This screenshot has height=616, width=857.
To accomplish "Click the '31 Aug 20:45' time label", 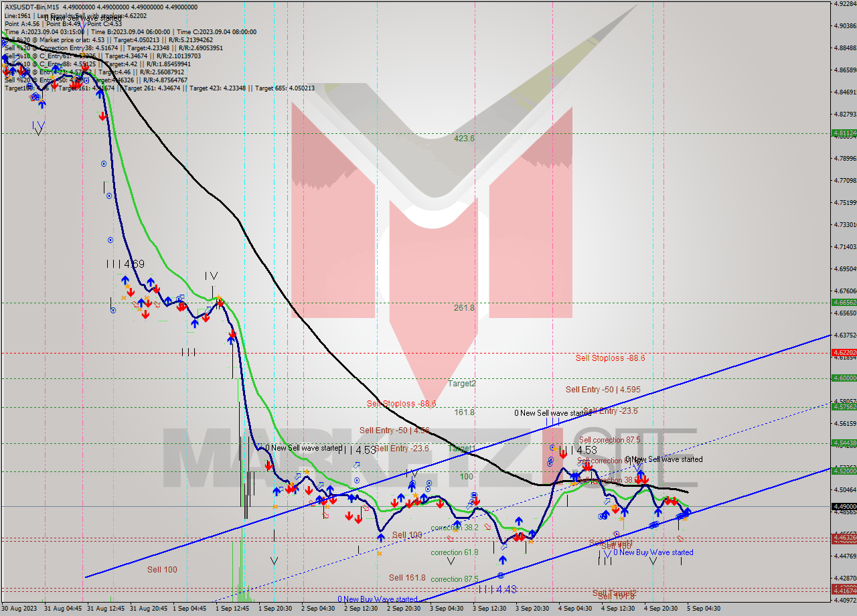I will tap(149, 609).
